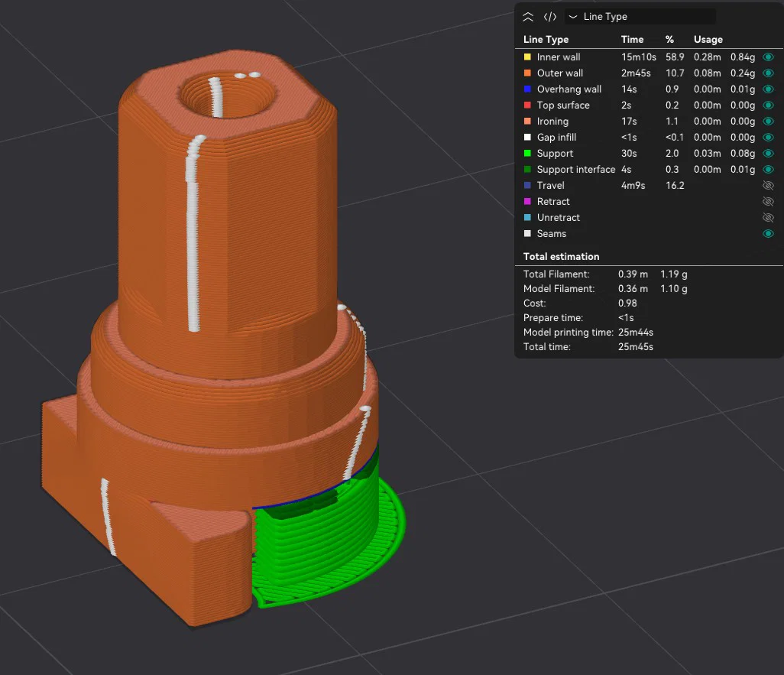Toggle visibility of Inner wall lines
Viewport: 784px width, 675px height.
pos(768,57)
